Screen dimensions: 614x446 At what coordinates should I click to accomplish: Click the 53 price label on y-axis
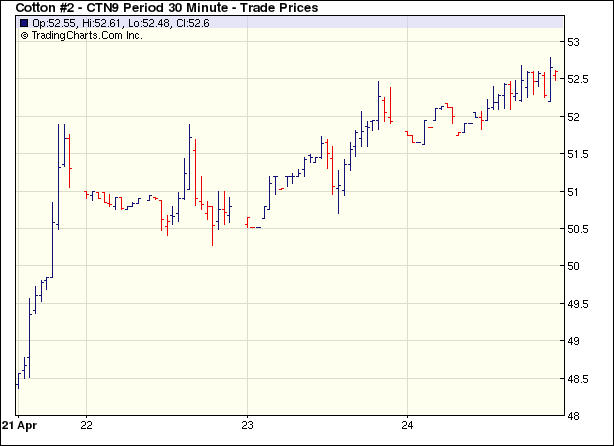click(x=574, y=42)
